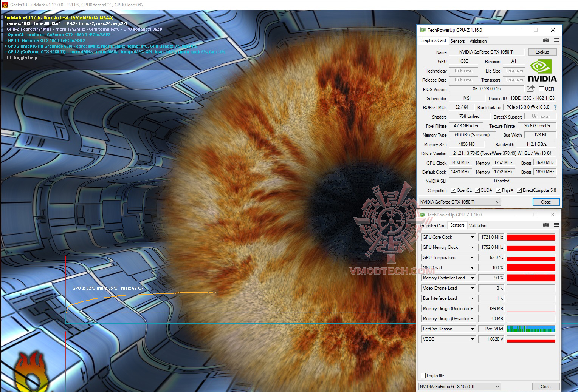The width and height of the screenshot is (578, 392).
Task: Click the VDDC voltage graph
Action: 531,339
